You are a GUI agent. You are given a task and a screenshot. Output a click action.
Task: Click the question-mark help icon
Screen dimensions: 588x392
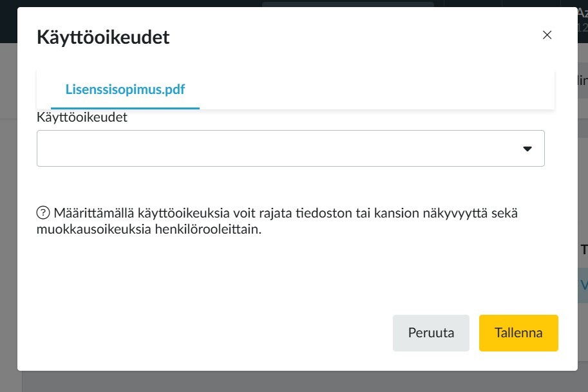[x=43, y=213]
